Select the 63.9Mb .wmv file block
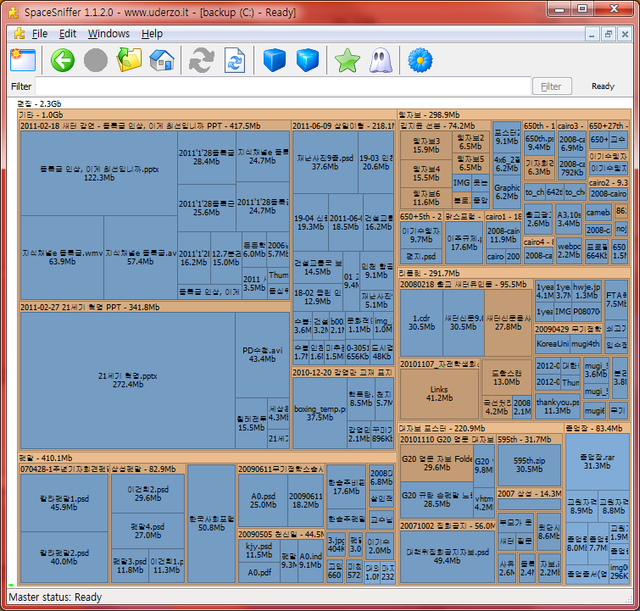Screen dimensions: 640x611 [62, 257]
